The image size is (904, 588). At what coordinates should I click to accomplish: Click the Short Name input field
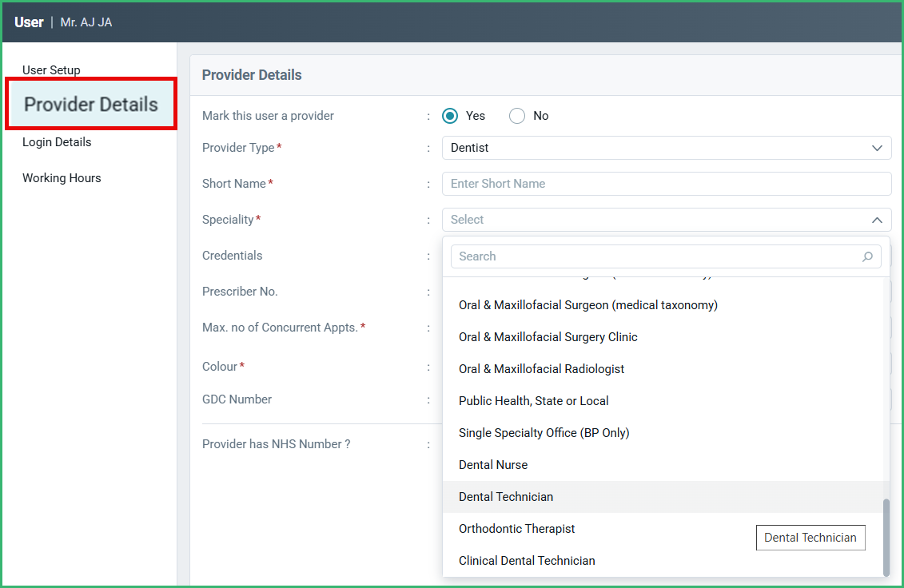click(x=667, y=183)
